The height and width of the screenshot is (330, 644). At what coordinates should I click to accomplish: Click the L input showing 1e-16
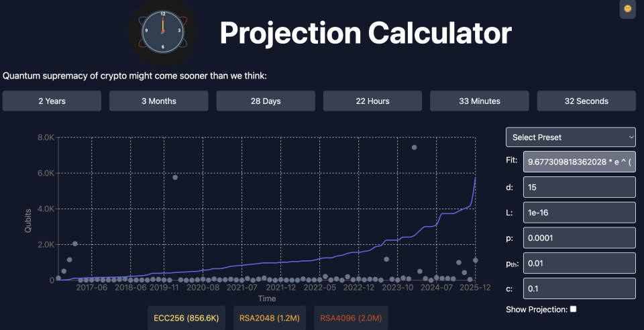tap(580, 213)
